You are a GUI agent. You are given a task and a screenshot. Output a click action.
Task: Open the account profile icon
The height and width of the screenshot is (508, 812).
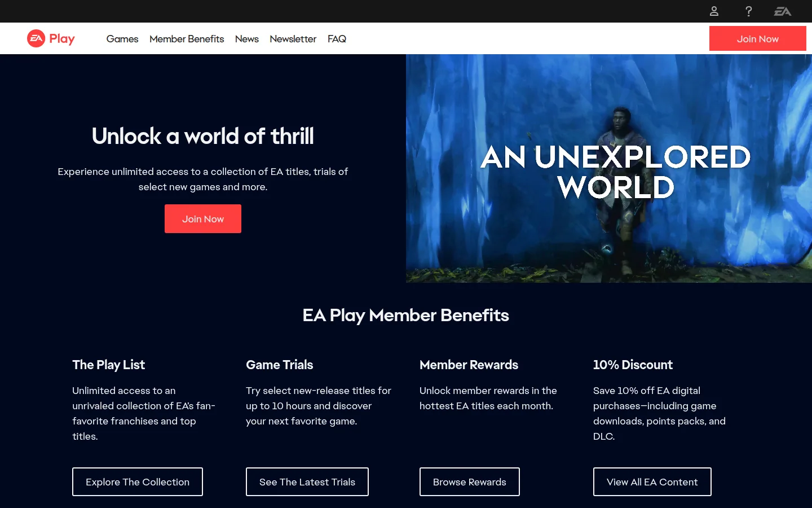coord(714,11)
